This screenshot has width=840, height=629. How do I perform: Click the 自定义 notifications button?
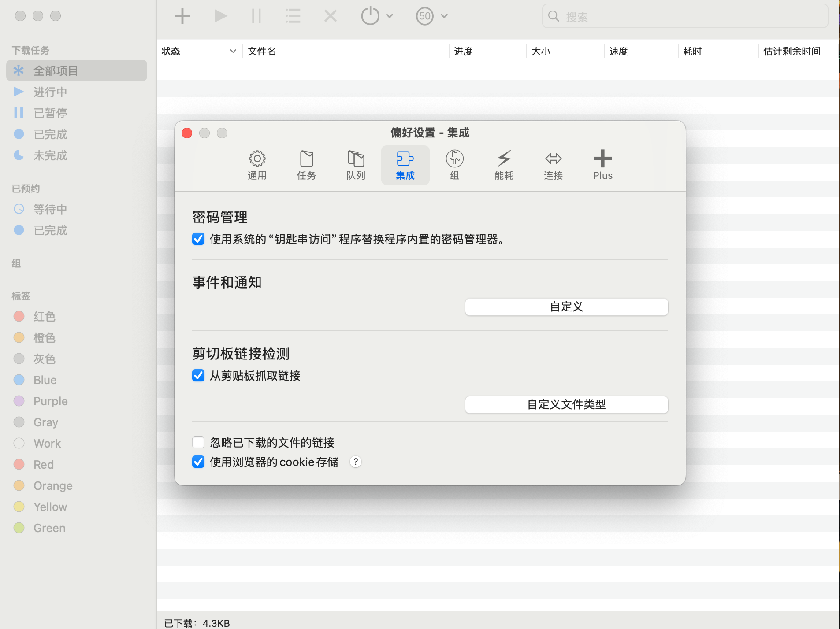click(x=566, y=307)
